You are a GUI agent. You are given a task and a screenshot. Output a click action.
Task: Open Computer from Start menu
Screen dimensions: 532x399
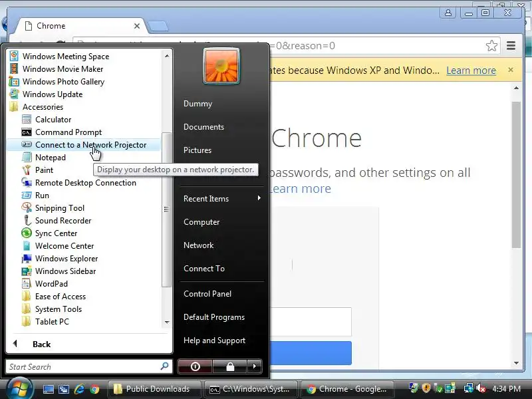coord(201,222)
